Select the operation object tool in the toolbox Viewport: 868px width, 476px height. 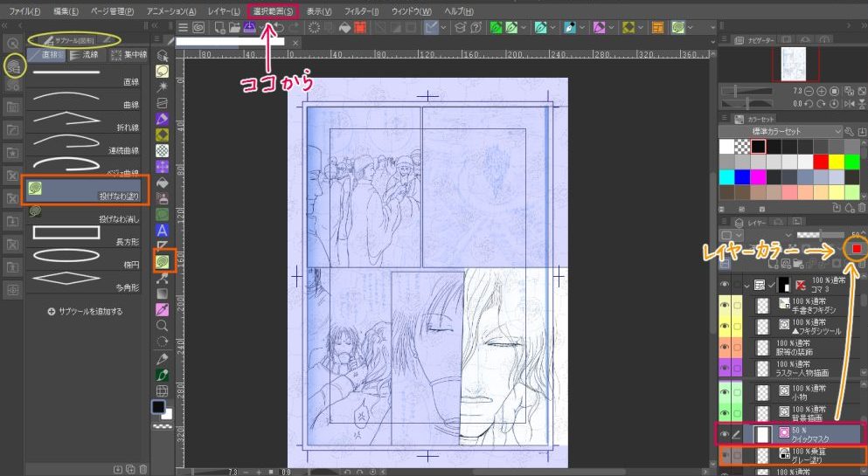pos(163,55)
